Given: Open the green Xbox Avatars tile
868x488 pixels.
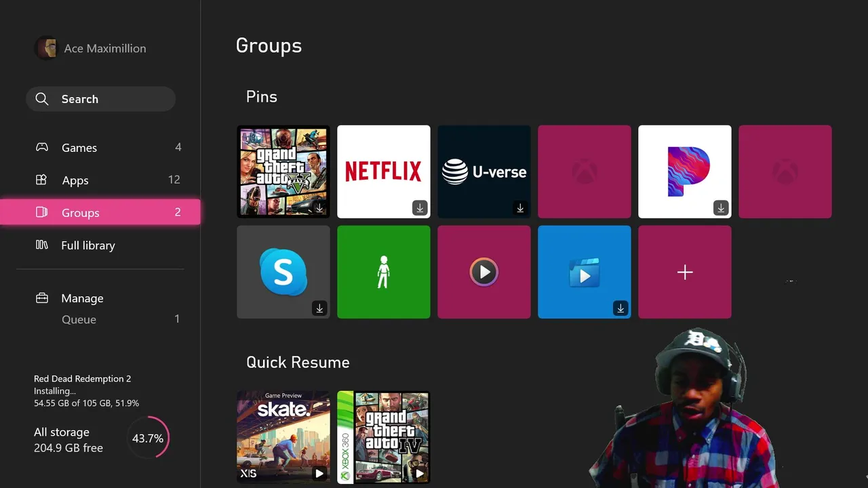Looking at the screenshot, I should click(384, 272).
